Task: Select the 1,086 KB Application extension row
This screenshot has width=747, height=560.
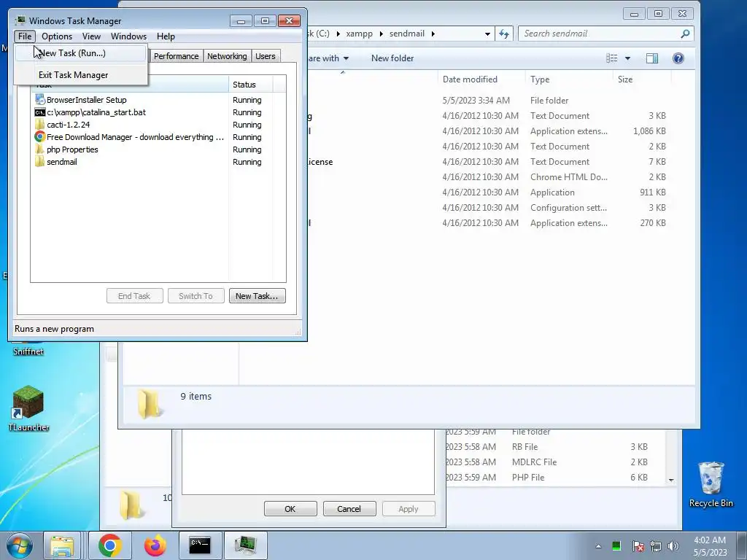Action: point(489,131)
